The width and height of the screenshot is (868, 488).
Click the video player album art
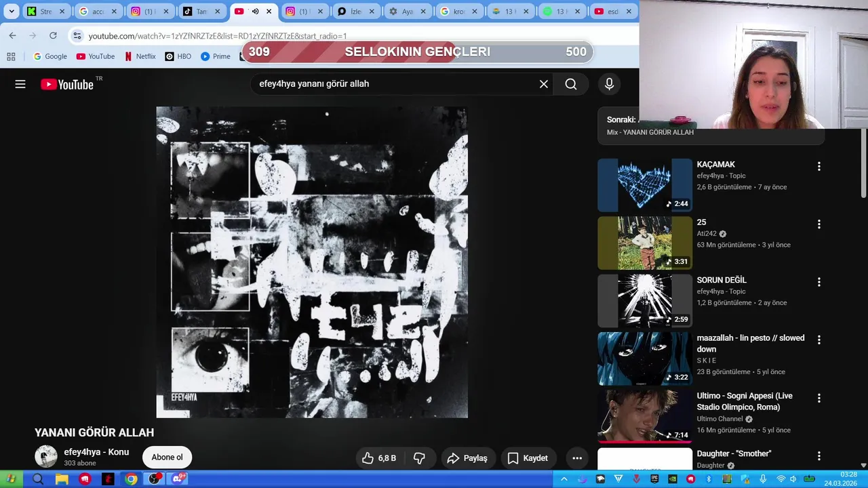tap(312, 262)
